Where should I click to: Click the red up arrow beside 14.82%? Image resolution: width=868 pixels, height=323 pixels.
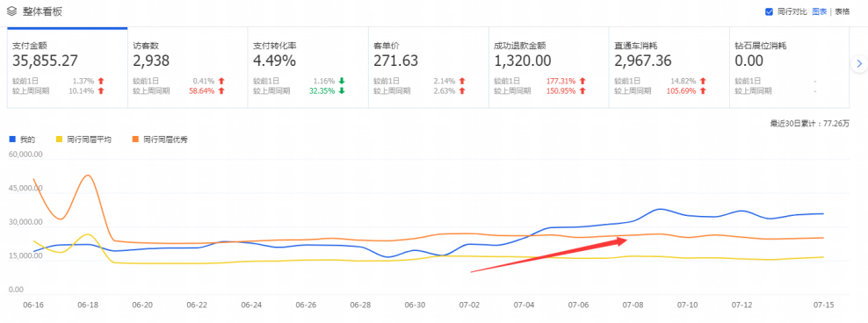coord(703,81)
